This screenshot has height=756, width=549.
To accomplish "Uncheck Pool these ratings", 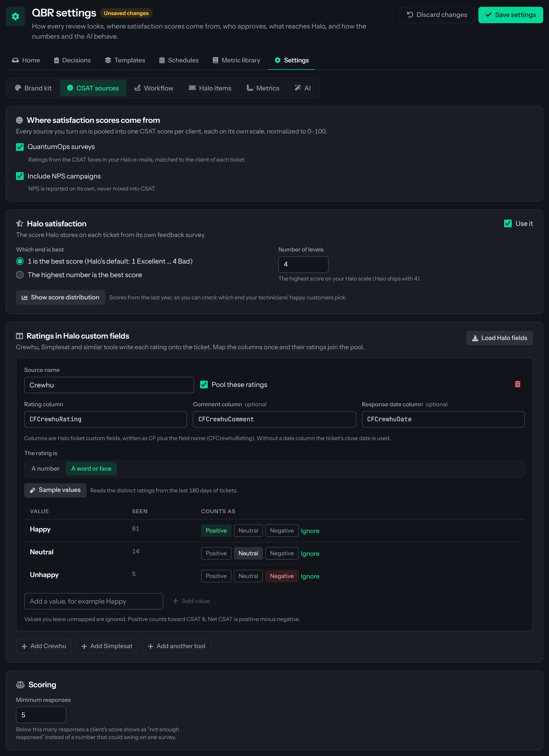I will (204, 385).
